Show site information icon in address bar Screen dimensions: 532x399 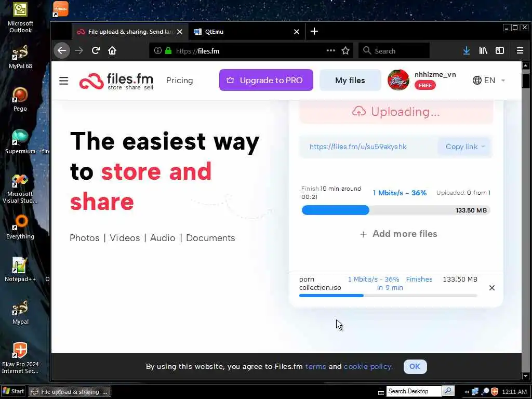tap(158, 50)
